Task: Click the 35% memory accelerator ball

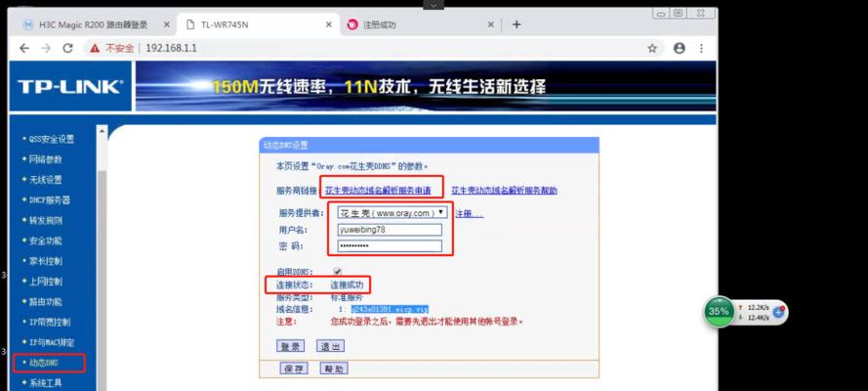Action: 719,311
